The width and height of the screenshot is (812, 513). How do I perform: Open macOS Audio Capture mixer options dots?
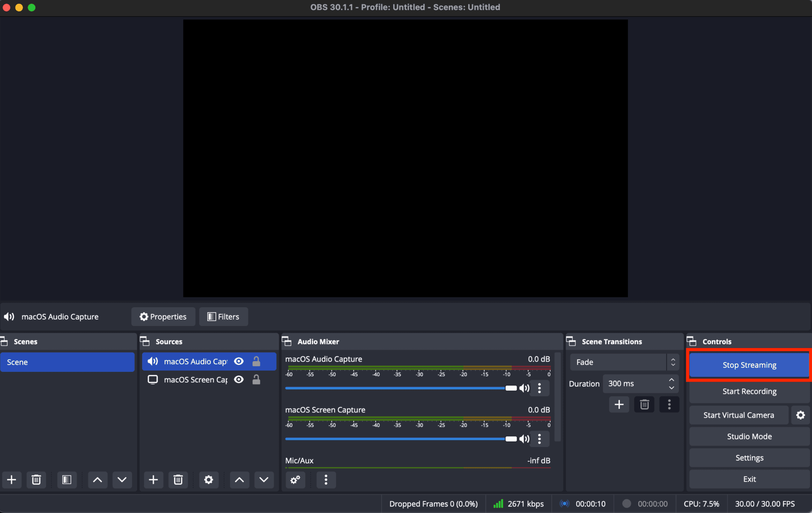[x=540, y=388]
